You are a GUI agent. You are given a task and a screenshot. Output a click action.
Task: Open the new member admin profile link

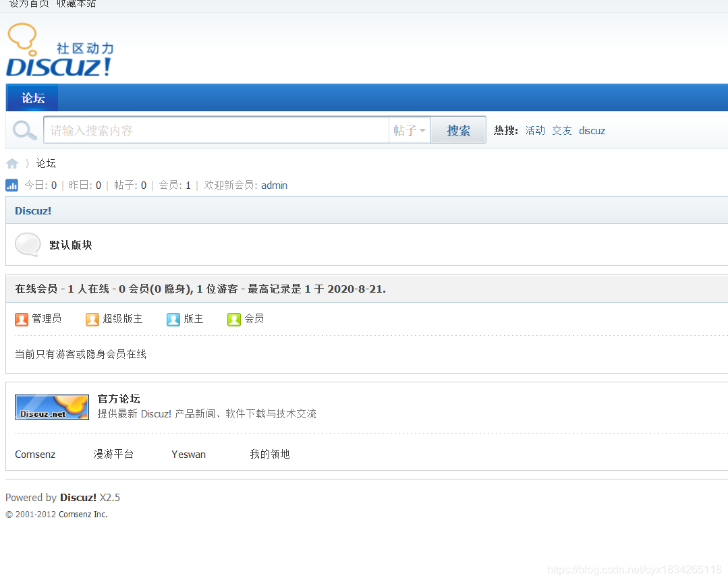pos(274,185)
